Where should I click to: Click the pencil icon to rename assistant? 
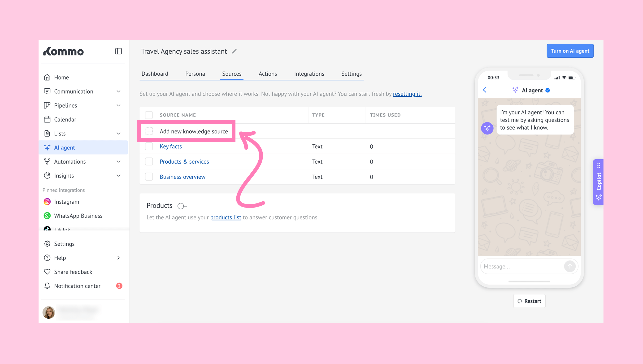click(234, 51)
